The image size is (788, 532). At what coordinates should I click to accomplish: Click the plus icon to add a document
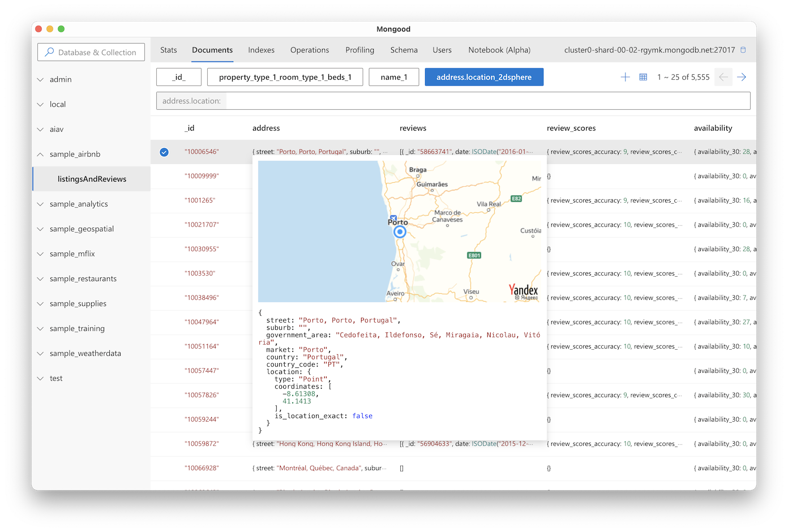(x=625, y=77)
